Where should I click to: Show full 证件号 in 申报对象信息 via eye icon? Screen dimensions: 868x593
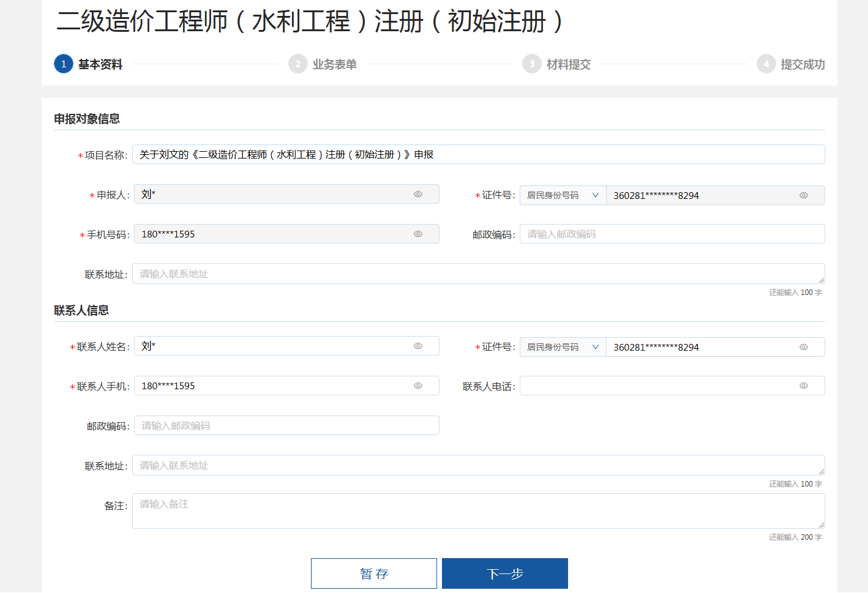(x=803, y=195)
